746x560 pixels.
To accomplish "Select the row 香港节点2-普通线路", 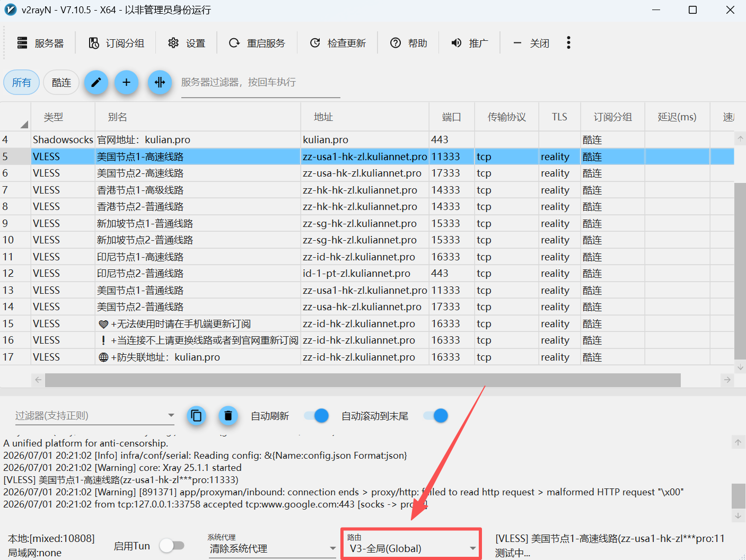I will 367,206.
